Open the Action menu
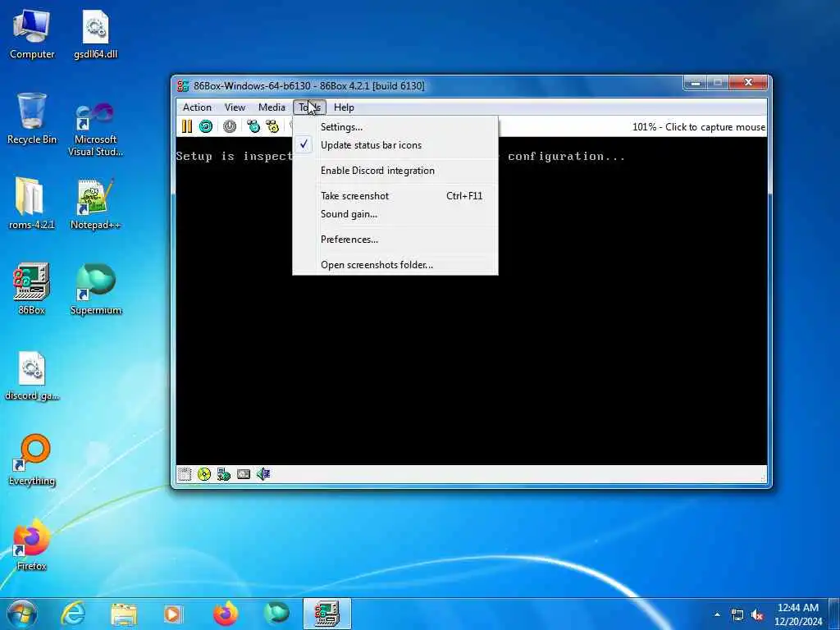The height and width of the screenshot is (630, 840). point(197,107)
